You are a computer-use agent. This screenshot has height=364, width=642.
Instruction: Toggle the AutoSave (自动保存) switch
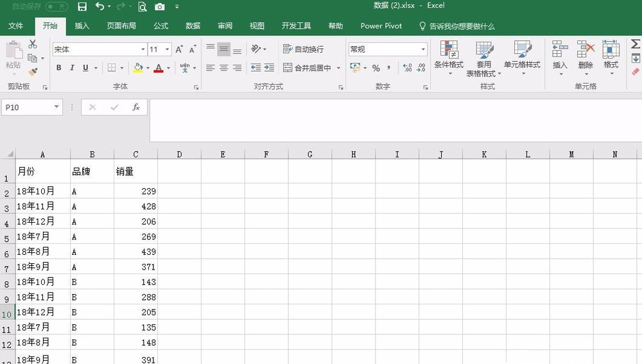56,6
